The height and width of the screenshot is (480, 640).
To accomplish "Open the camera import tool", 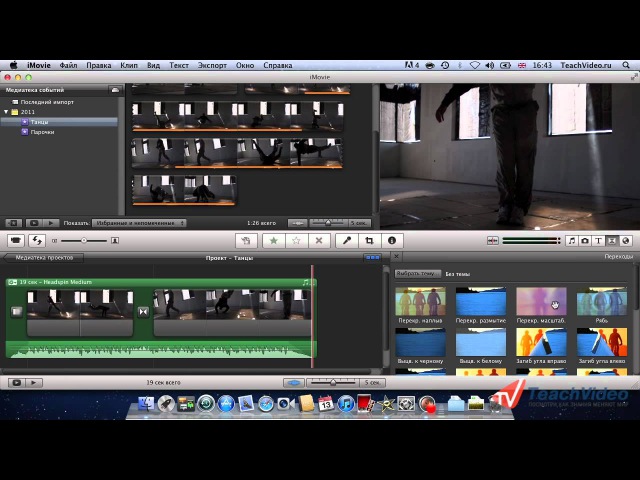I will pos(16,241).
